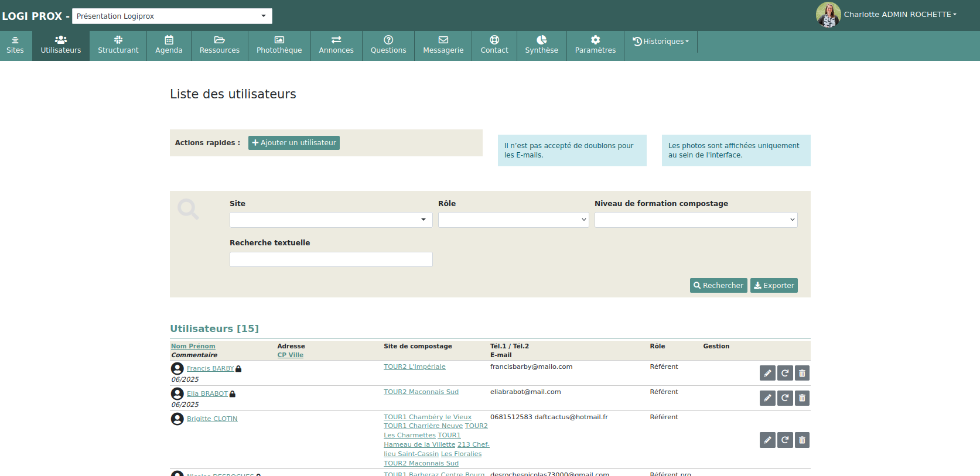This screenshot has height=476, width=980.
Task: Open TOUR1 Chambéry le Vieux link
Action: 428,417
